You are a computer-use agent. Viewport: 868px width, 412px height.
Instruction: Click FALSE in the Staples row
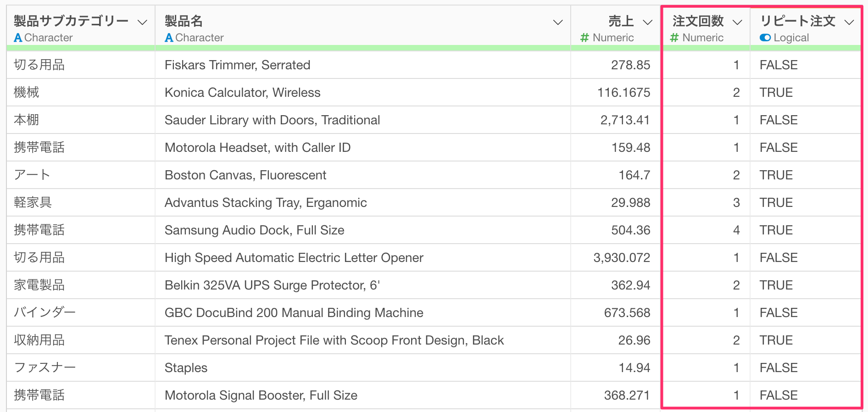779,368
